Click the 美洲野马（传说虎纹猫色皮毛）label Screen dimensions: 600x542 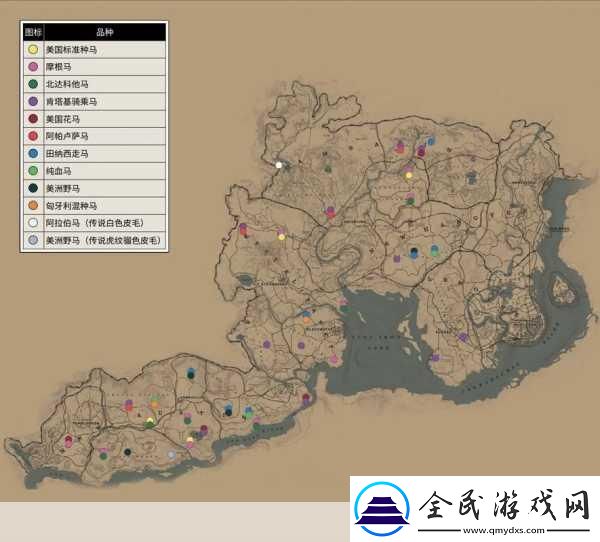(x=103, y=240)
